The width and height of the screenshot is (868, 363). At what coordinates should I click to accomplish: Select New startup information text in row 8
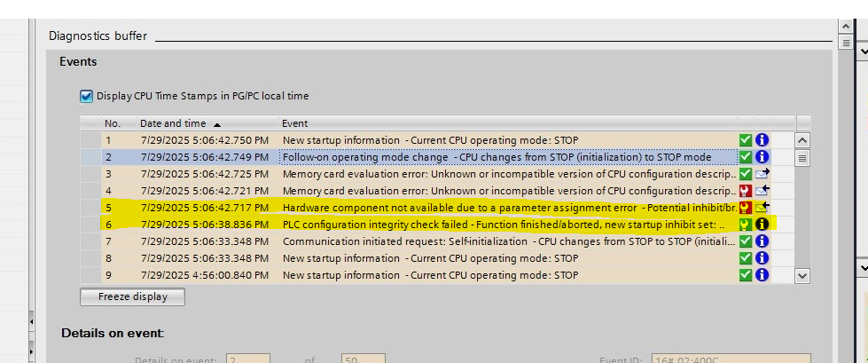coord(430,258)
